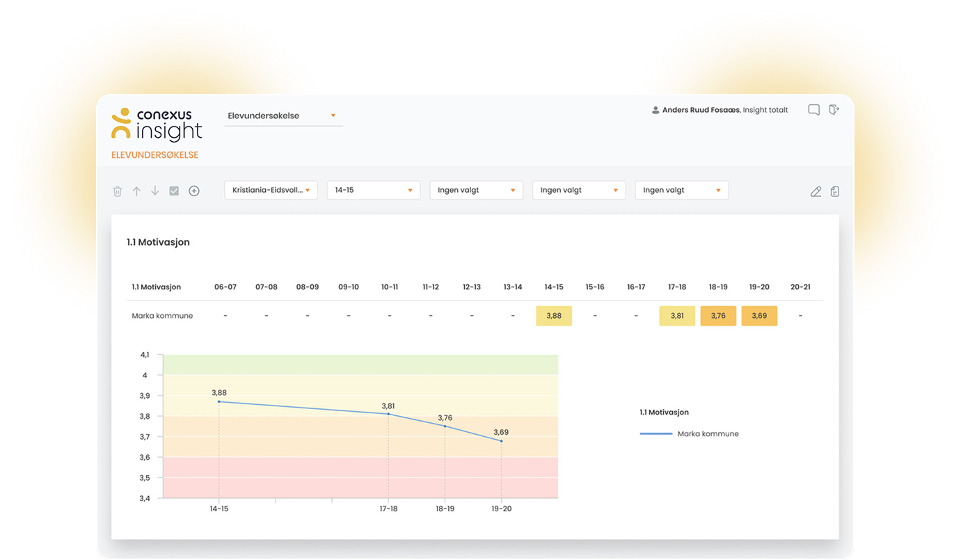Viewport: 954px width, 560px height.
Task: Click the 3,69 data point on chart
Action: tap(501, 440)
